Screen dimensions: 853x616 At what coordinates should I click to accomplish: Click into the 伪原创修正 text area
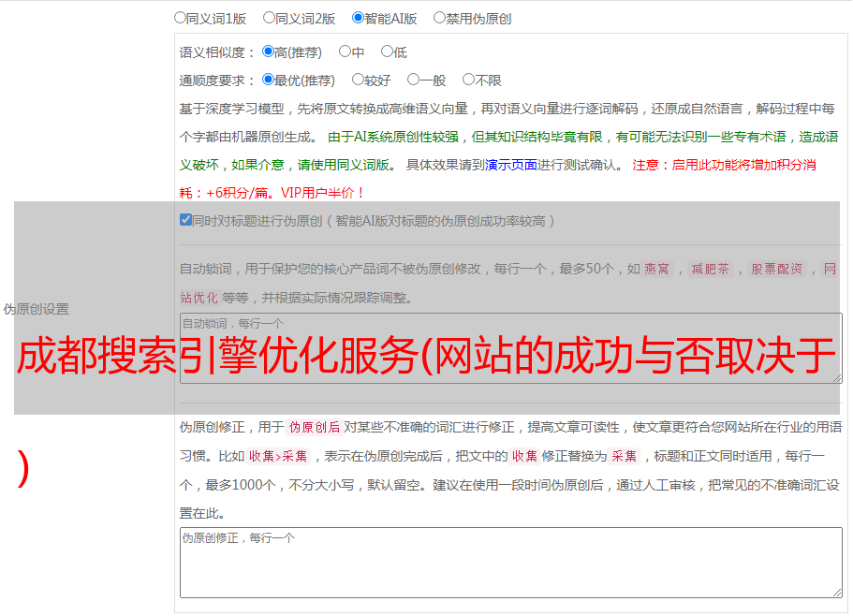511,563
